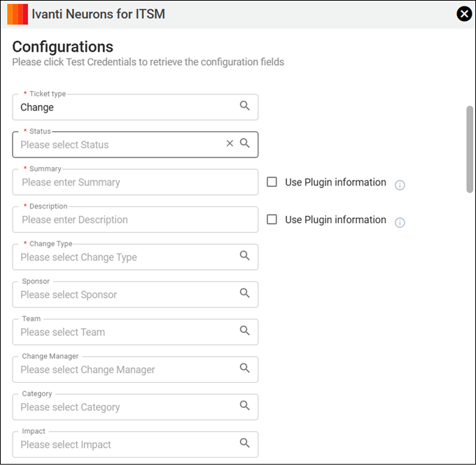476x466 pixels.
Task: Enable Use Plugin information for Summary
Action: click(272, 182)
